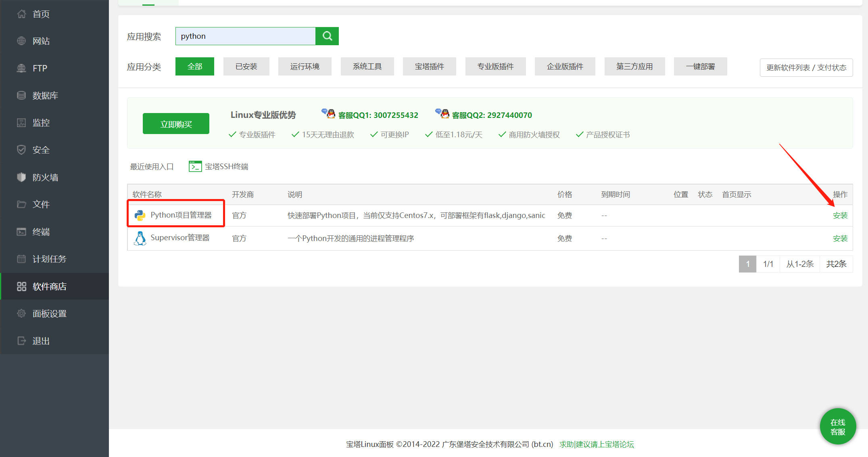Click the Python logo icon
Screen dimensions: 868x457
pos(140,216)
